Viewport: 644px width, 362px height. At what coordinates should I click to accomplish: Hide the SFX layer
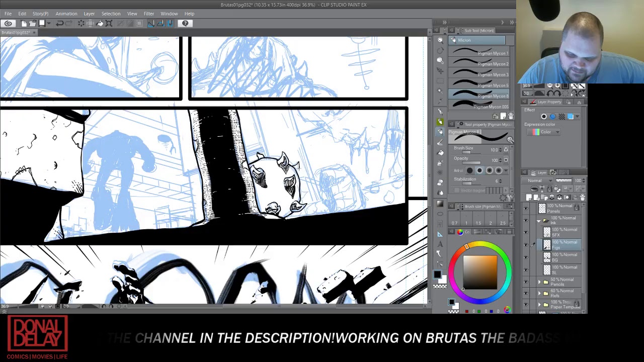click(x=526, y=232)
